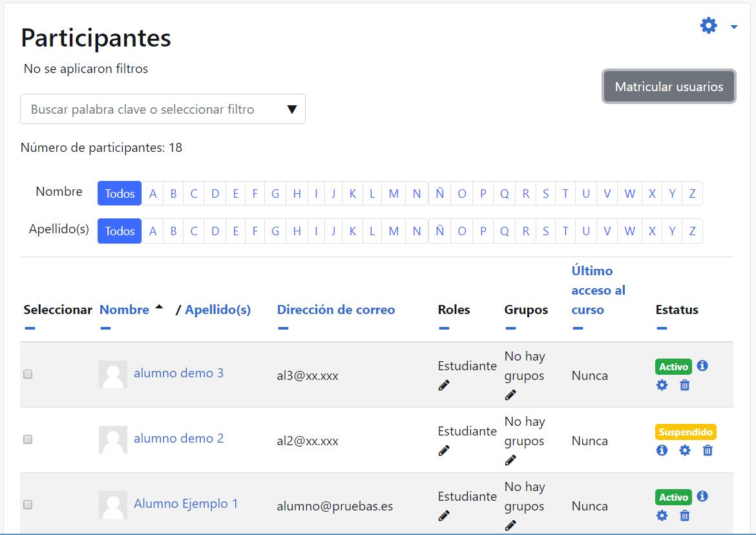Open avatar picture of alumno demo 2

(x=113, y=439)
